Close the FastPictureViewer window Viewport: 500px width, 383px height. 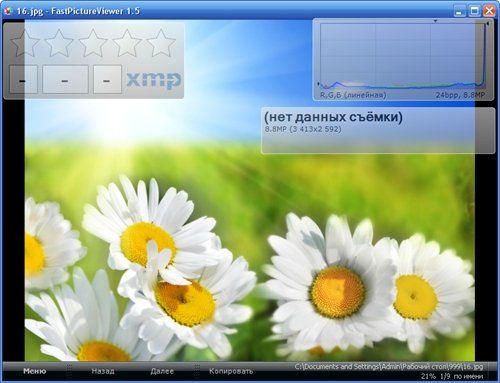pyautogui.click(x=489, y=11)
